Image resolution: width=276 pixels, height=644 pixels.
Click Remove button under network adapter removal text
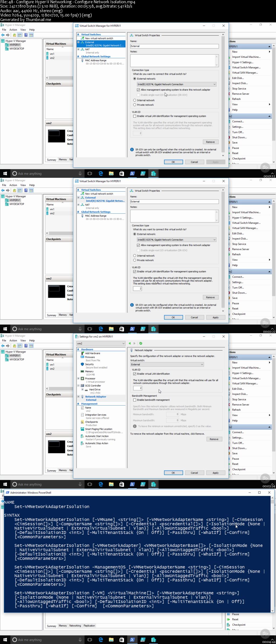tap(214, 439)
